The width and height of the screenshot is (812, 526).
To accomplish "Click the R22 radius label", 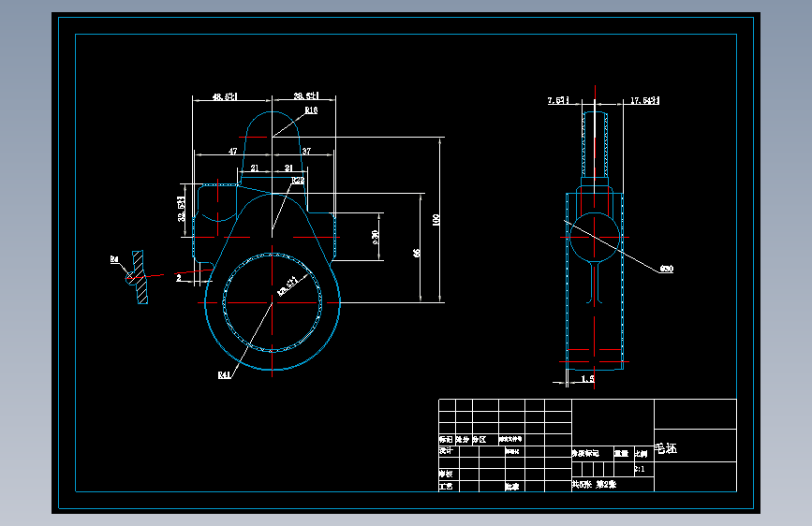I will click(x=298, y=180).
